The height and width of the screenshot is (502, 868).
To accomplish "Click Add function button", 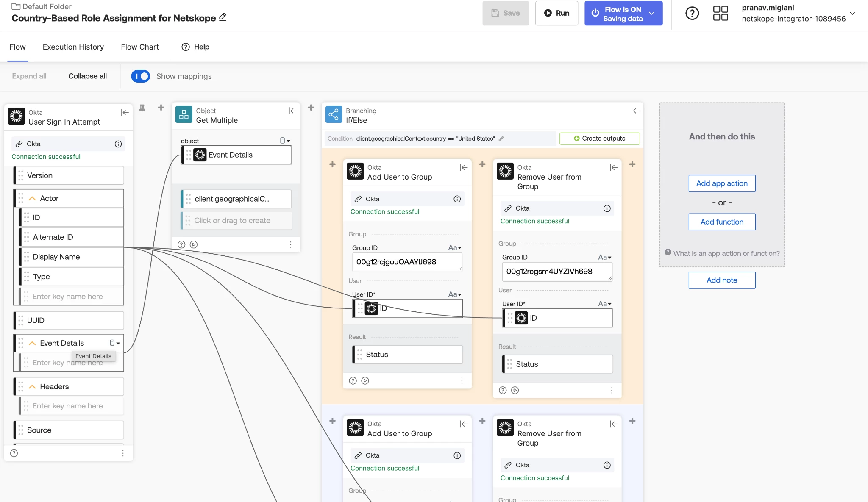I will tap(722, 222).
